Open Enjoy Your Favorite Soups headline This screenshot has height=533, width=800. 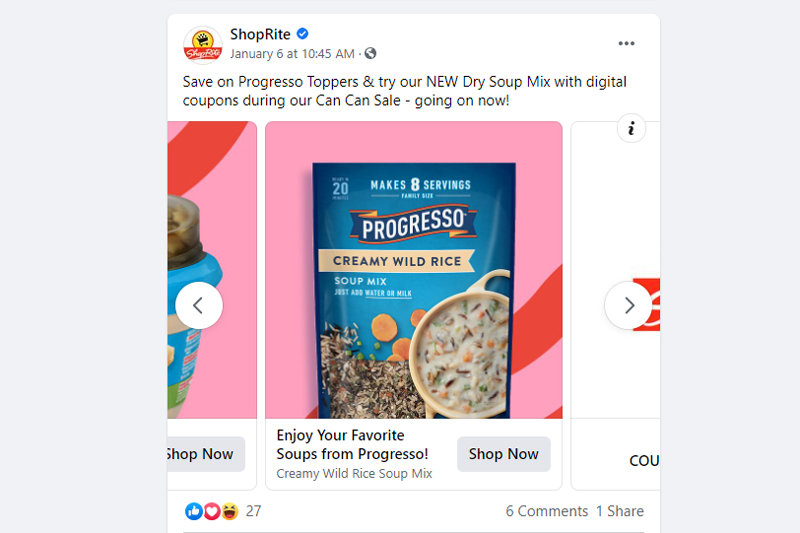(353, 444)
